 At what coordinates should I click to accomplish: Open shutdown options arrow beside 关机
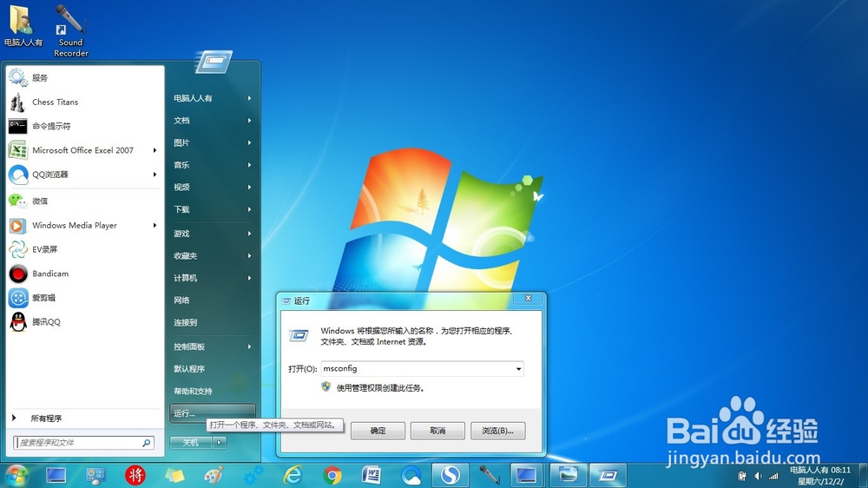(220, 443)
